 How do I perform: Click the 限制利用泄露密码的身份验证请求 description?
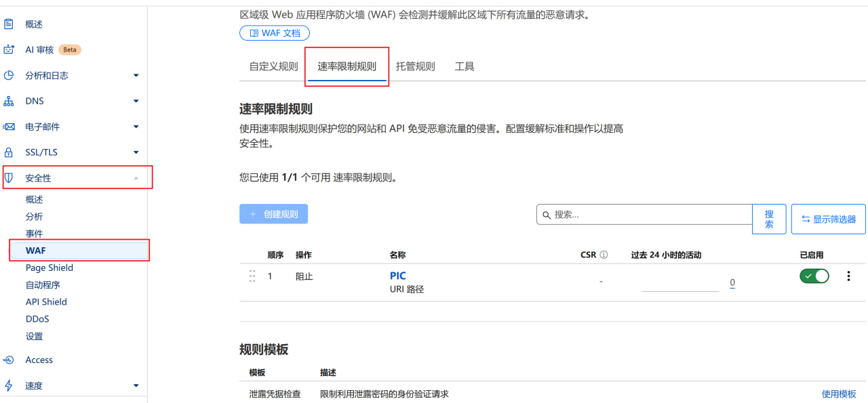384,394
